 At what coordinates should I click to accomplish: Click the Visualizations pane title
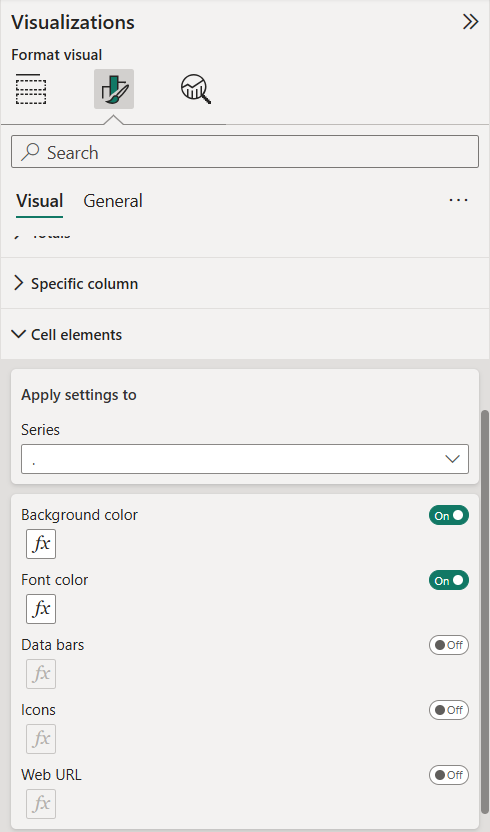click(73, 22)
